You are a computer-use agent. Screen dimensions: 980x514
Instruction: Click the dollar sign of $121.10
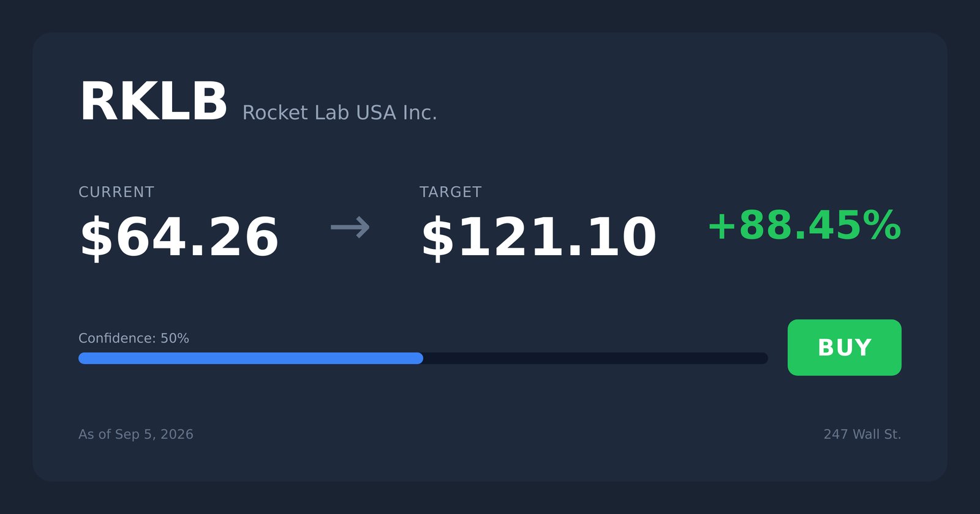point(438,237)
